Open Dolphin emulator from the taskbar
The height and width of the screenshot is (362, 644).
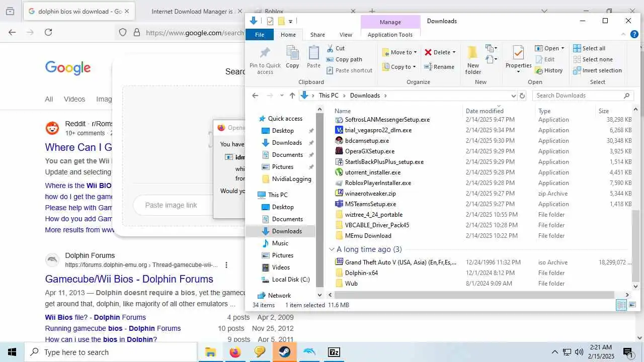coord(309,352)
